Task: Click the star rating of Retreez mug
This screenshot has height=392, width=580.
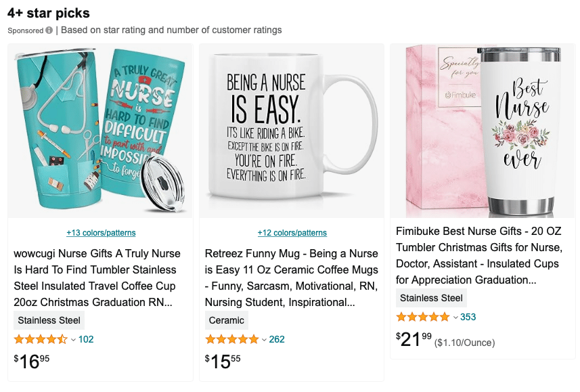Action: [232, 339]
